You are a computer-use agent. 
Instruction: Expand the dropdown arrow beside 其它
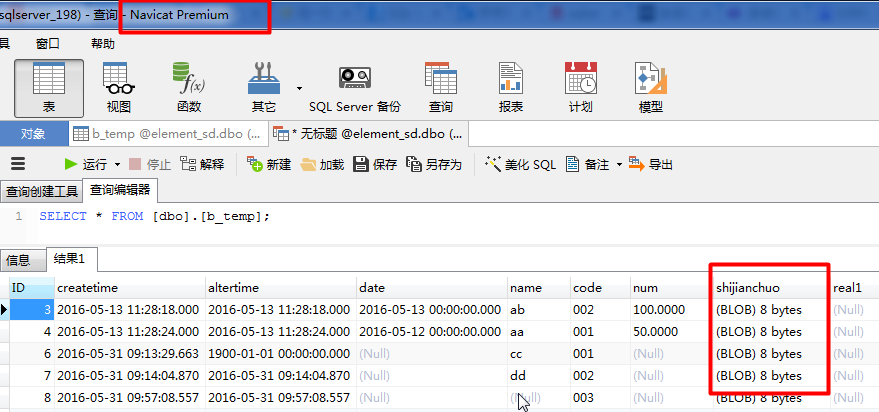pos(299,88)
